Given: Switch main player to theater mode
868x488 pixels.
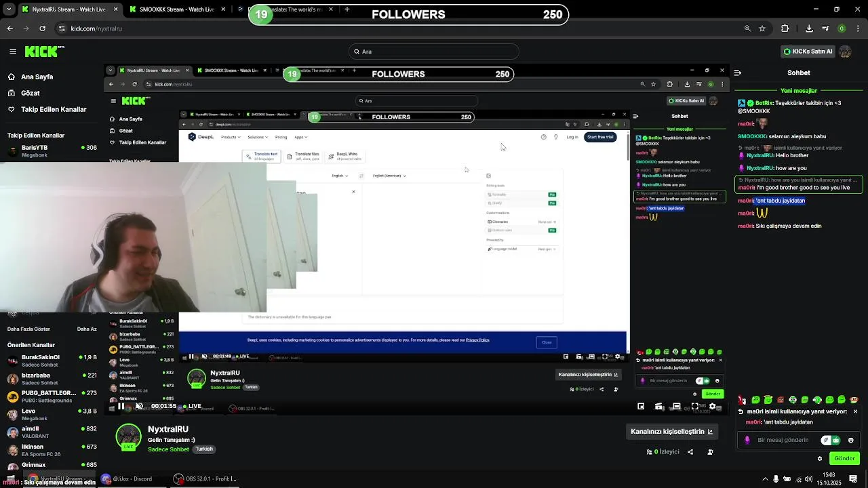Looking at the screenshot, I should pyautogui.click(x=676, y=406).
